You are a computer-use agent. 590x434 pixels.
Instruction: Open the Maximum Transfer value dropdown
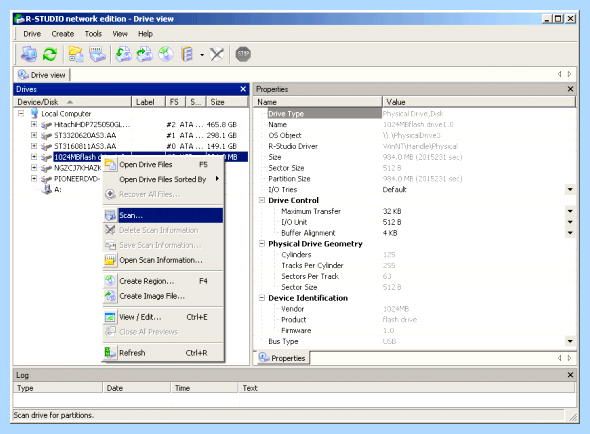point(570,211)
